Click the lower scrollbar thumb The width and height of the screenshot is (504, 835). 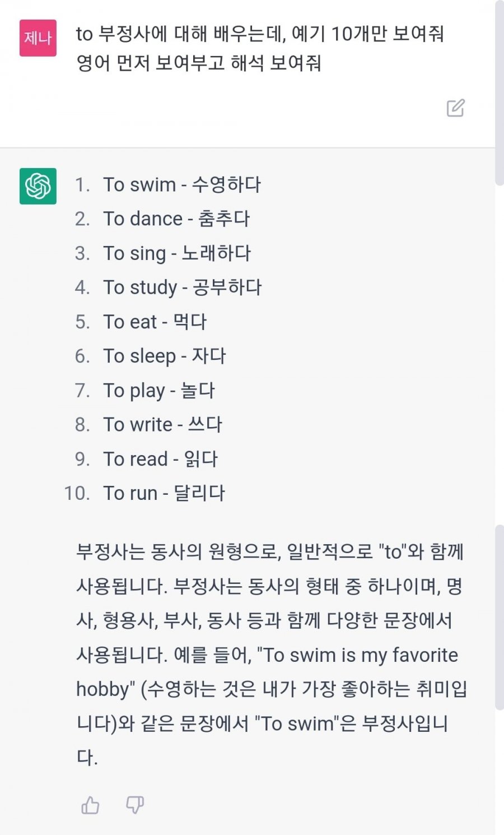(500, 616)
